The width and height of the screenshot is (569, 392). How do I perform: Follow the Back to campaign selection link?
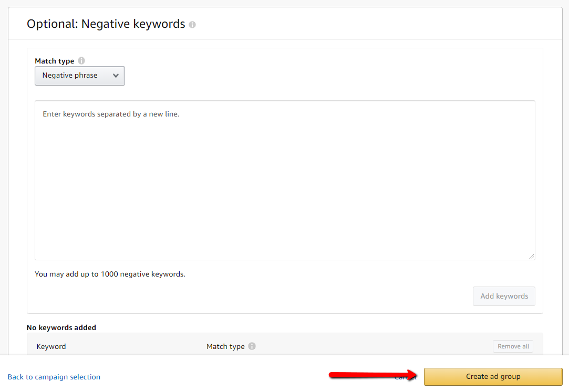coord(54,377)
